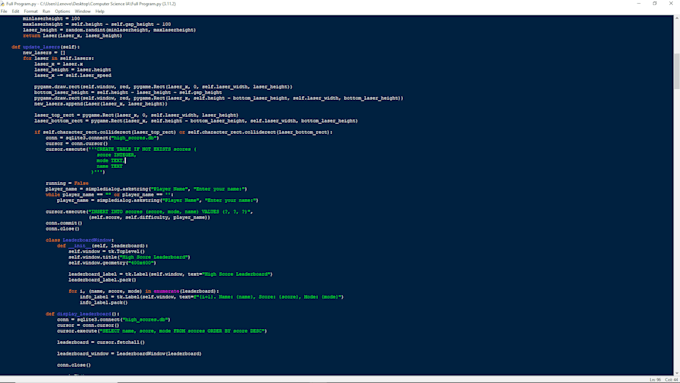The width and height of the screenshot is (680, 383).
Task: Click the 'new_lasers.append(Laser(...))' line
Action: click(101, 104)
